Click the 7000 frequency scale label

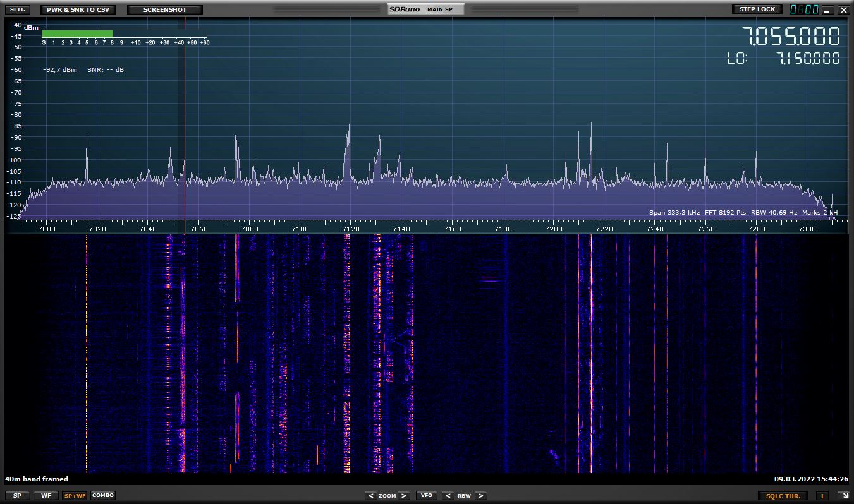tap(47, 229)
